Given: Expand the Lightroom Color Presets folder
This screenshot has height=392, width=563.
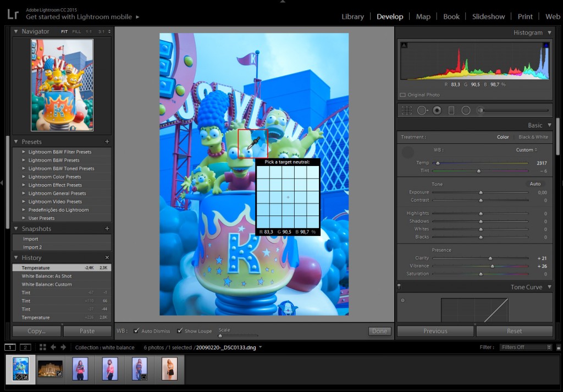Looking at the screenshot, I should 24,176.
